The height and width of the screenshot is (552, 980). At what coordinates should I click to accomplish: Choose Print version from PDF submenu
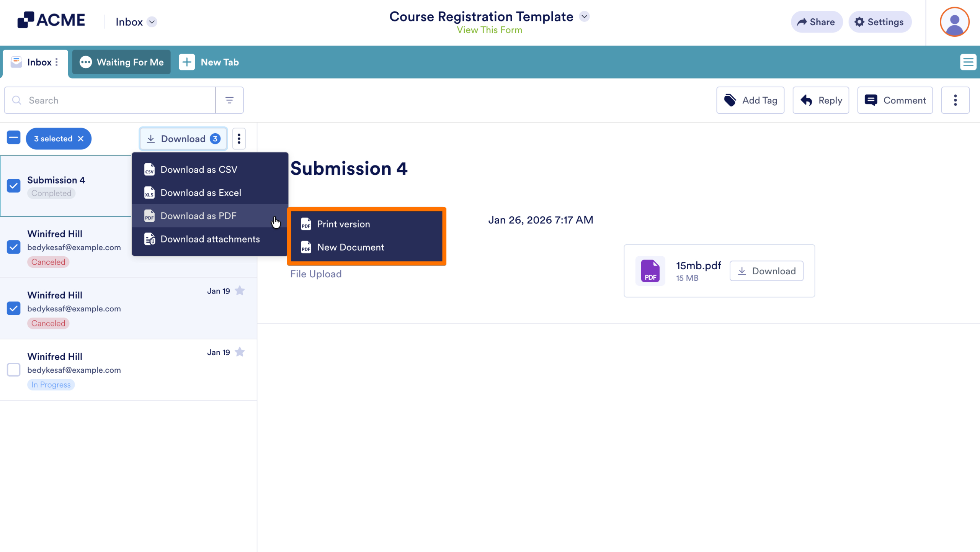point(343,224)
